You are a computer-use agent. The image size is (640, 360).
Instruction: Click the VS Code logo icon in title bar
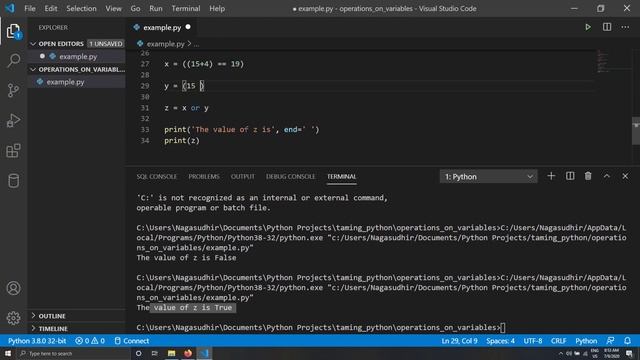pyautogui.click(x=9, y=8)
